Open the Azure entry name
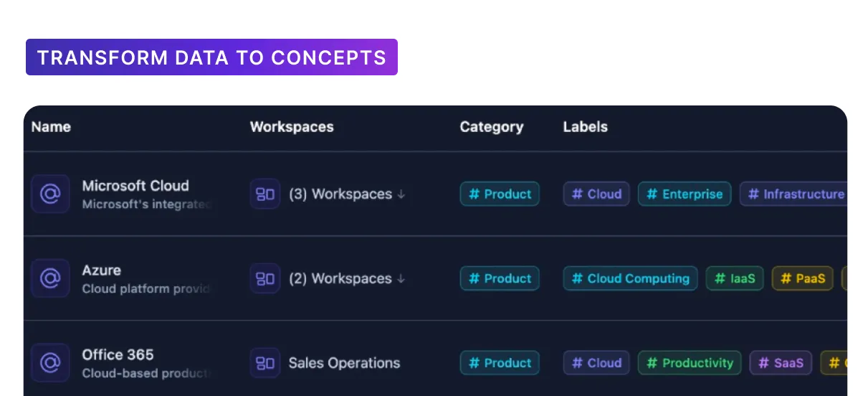 [x=102, y=270]
